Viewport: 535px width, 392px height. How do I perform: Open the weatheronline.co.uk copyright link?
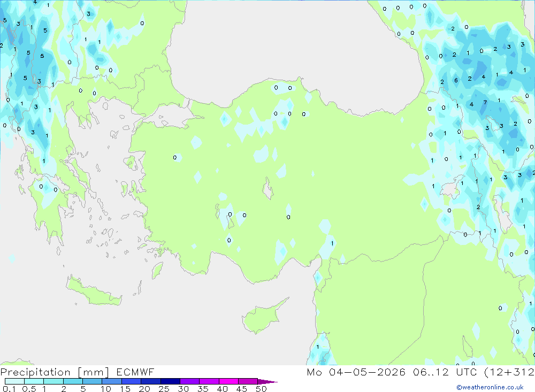coord(490,387)
